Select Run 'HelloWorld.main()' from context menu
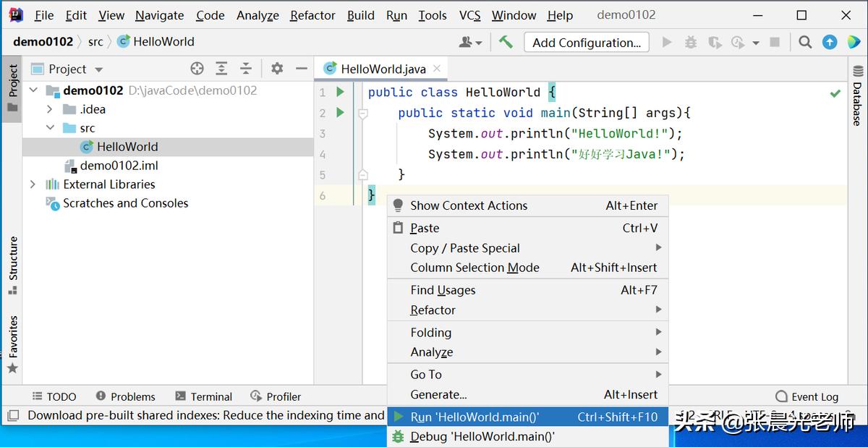 [474, 417]
